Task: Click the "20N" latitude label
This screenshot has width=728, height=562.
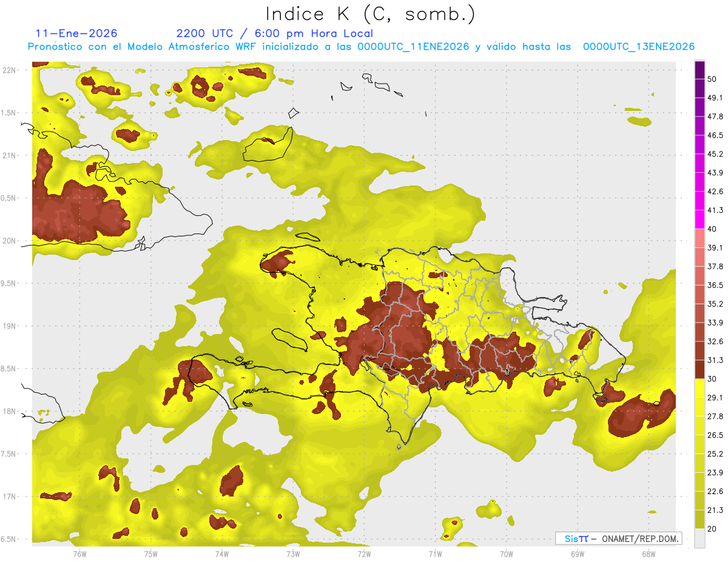Action: coord(9,241)
